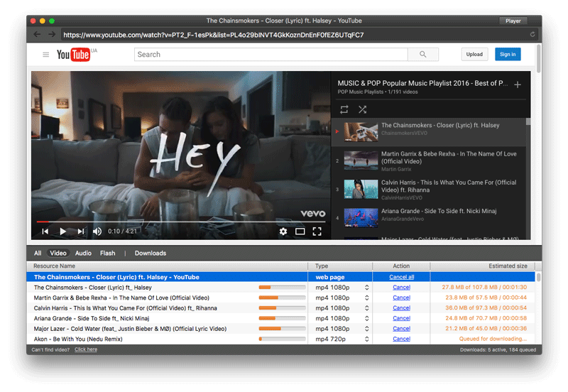
Task: Click the Chainsmokers download progress bar
Action: click(x=282, y=288)
